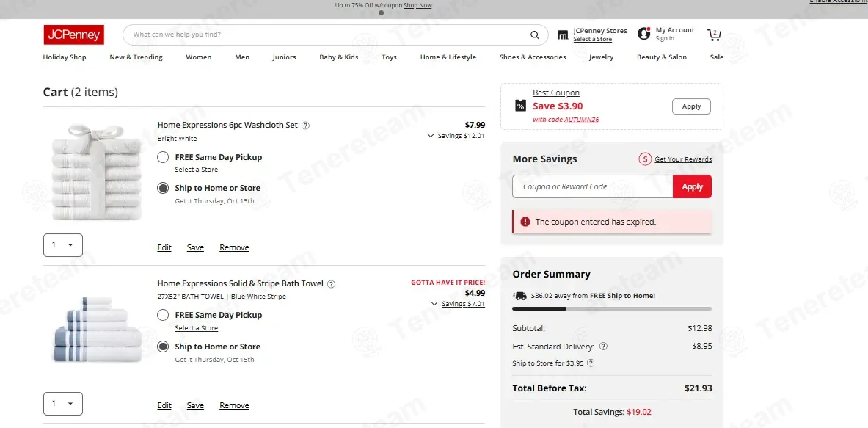The width and height of the screenshot is (868, 428).
Task: Open quantity dropdown for Washcloth Set
Action: pos(63,245)
